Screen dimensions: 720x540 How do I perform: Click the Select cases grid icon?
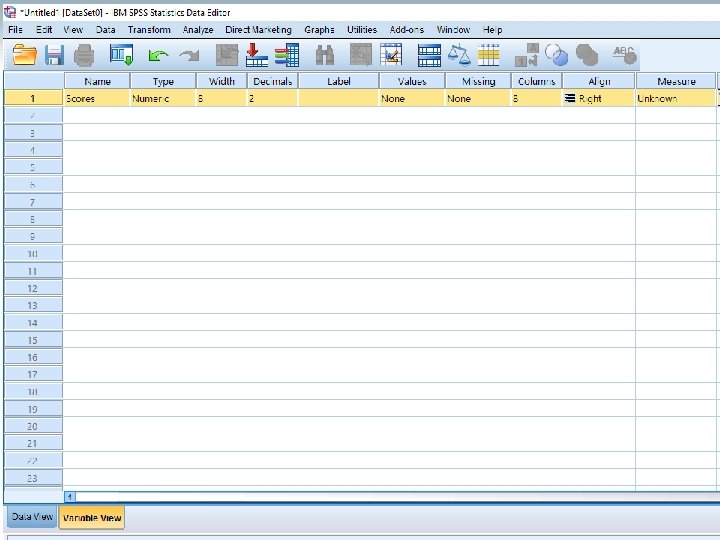(489, 55)
